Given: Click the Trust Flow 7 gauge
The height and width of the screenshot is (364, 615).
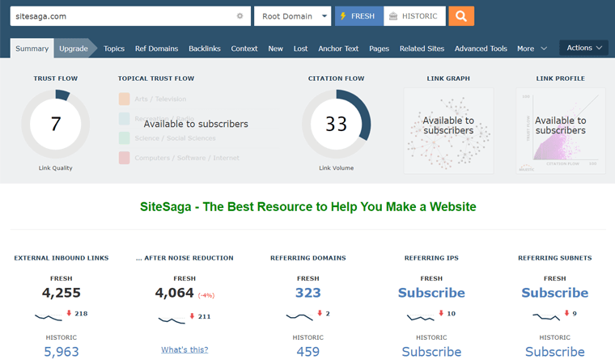Looking at the screenshot, I should coord(55,124).
